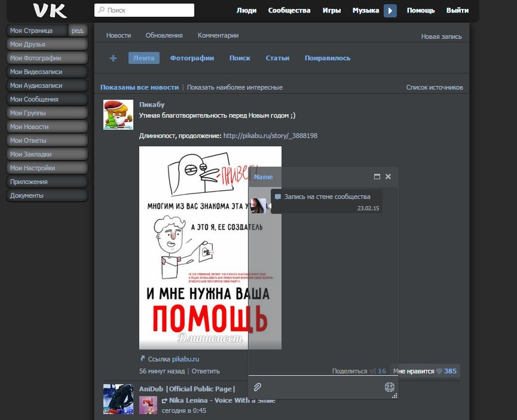Open the emoji smiley picker in chat
This screenshot has height=420, width=517.
tap(390, 387)
